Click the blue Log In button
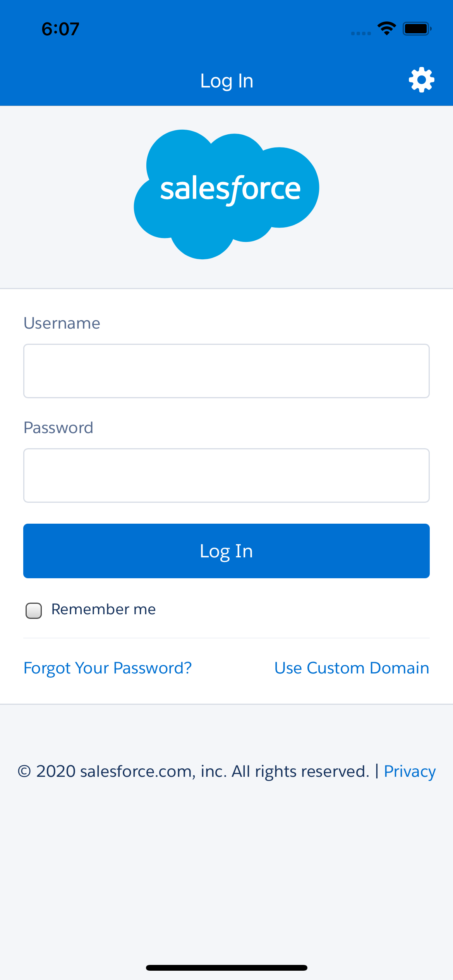Screen dimensions: 453x980 coord(226,551)
